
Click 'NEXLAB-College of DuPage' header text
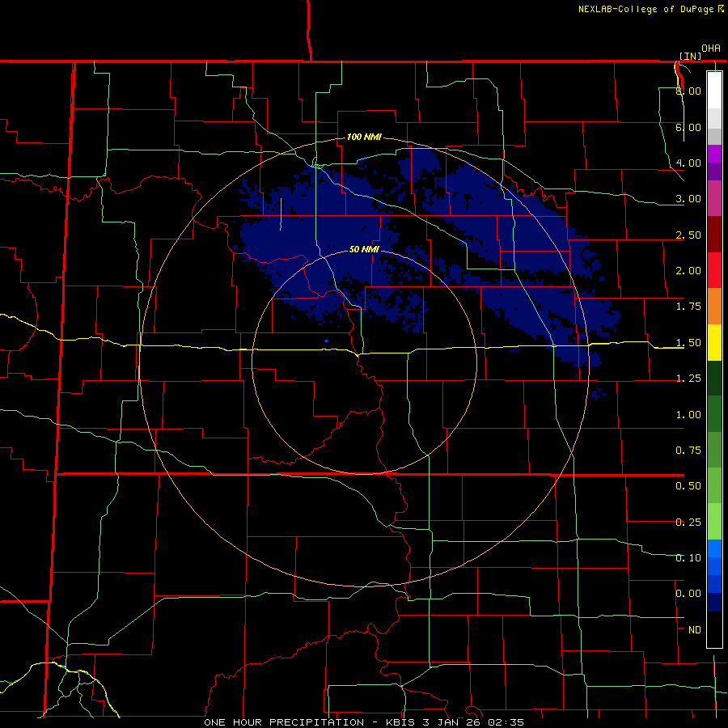[645, 9]
